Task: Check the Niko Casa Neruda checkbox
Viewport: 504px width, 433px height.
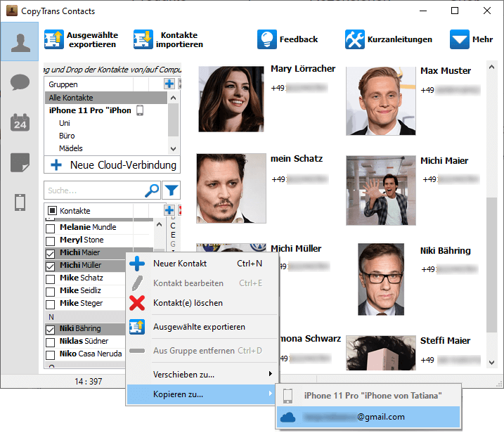Action: click(x=50, y=355)
